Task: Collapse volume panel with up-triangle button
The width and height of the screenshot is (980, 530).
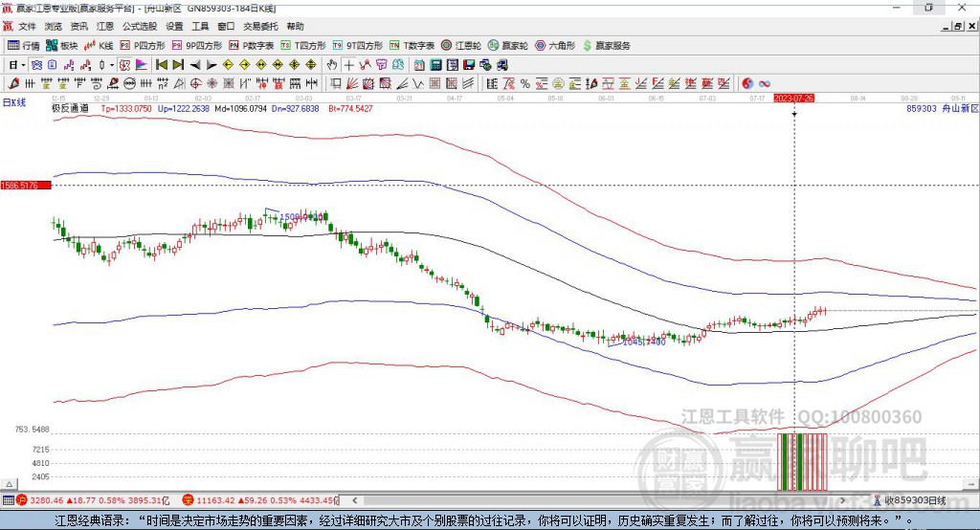Action: tap(9, 484)
